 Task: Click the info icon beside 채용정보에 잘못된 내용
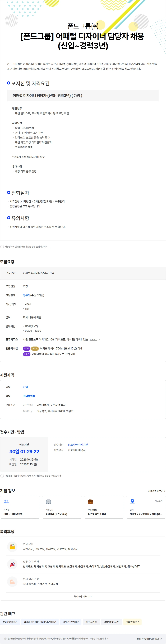[x=2, y=247]
